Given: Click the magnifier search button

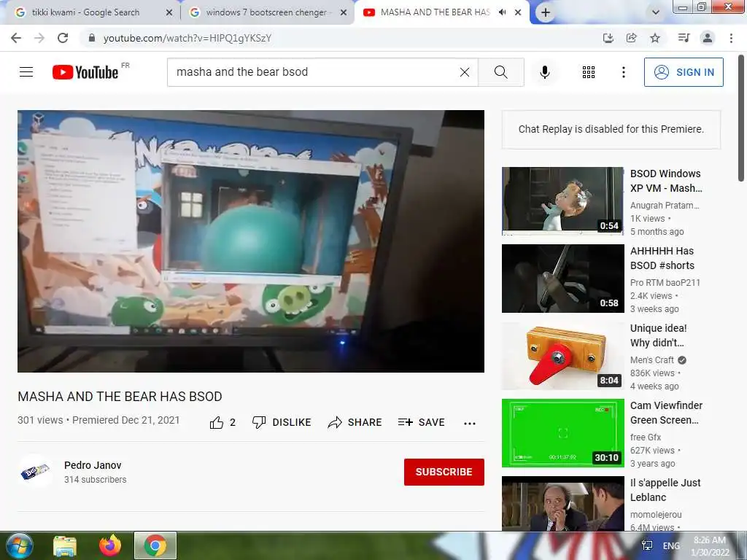Looking at the screenshot, I should point(500,72).
